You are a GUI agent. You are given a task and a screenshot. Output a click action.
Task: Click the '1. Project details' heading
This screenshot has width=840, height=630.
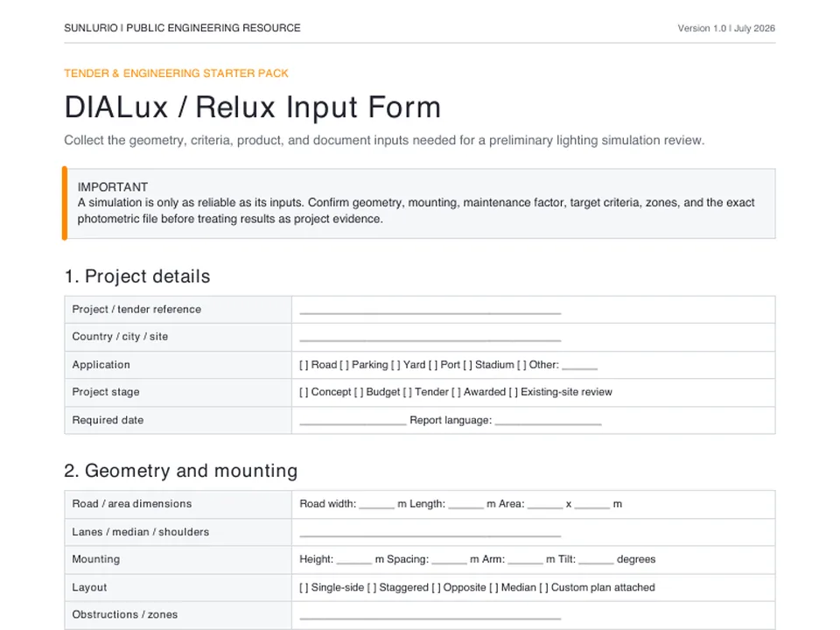coord(137,276)
